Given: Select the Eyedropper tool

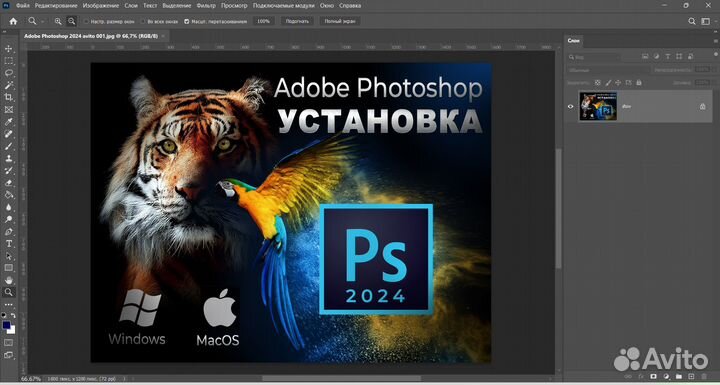Looking at the screenshot, I should pyautogui.click(x=9, y=122).
